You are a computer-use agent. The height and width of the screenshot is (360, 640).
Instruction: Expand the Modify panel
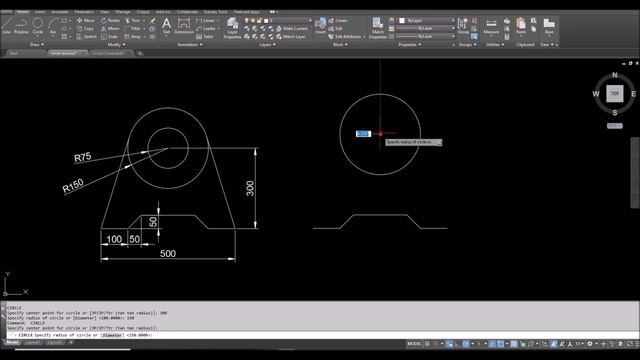coord(116,44)
